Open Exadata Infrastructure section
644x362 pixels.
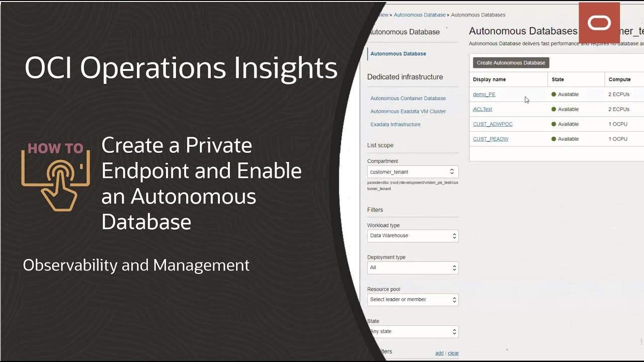(395, 125)
